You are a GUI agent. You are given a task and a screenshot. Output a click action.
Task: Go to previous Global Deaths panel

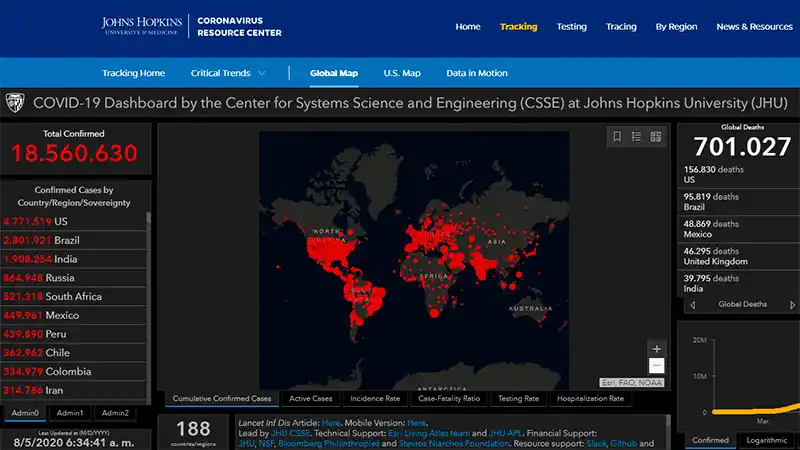pyautogui.click(x=693, y=304)
